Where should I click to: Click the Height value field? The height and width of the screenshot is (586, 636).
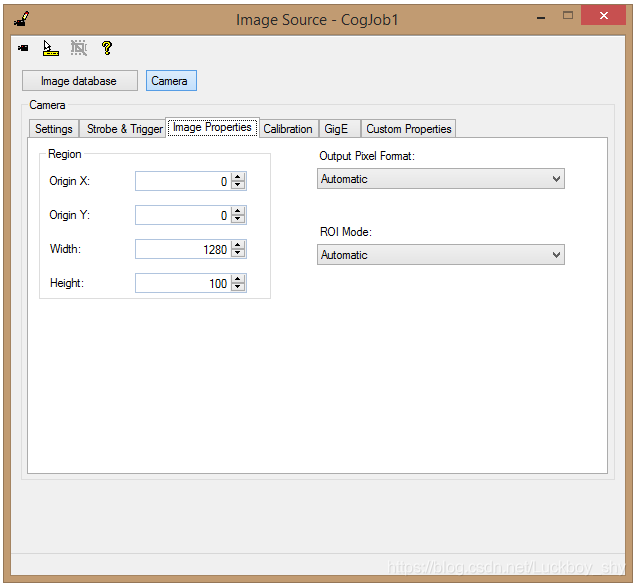183,283
